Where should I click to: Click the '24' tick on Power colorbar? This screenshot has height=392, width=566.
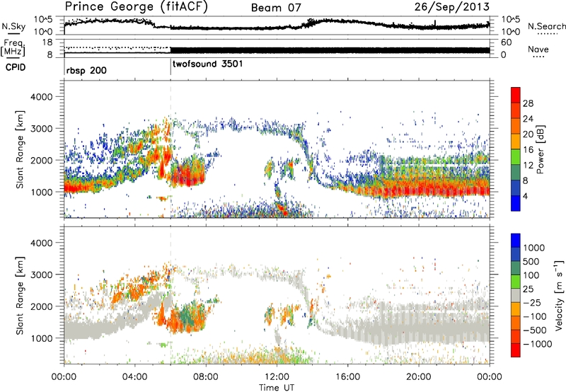pyautogui.click(x=528, y=119)
